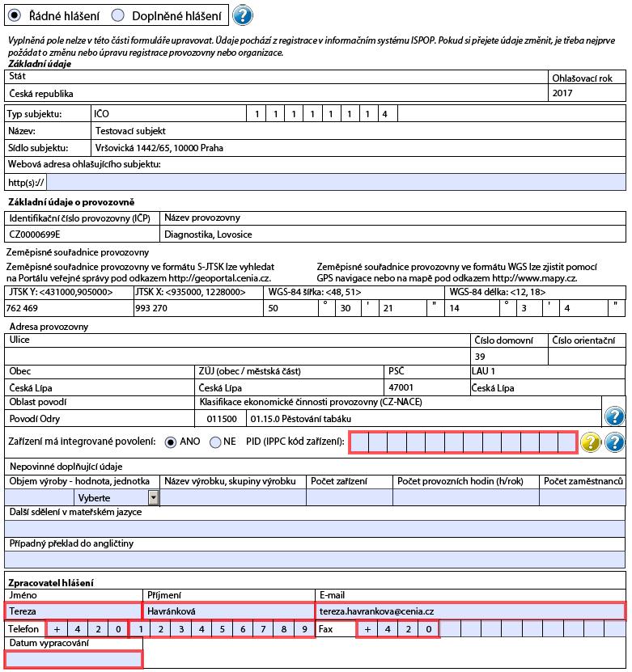The image size is (632, 672).
Task: Click the WGS-84 longitude degrees value '14'
Action: [x=454, y=308]
